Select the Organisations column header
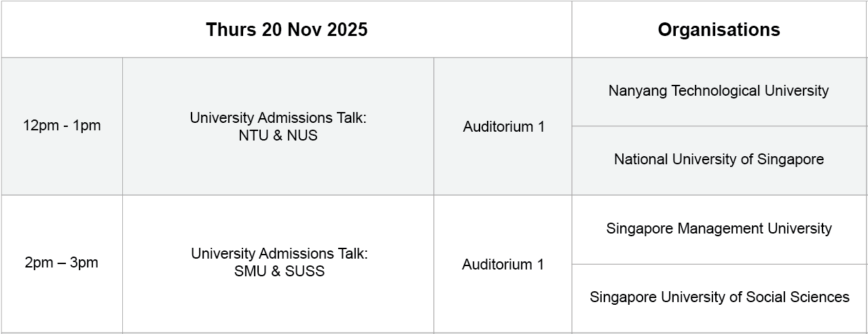This screenshot has width=868, height=334. 719,30
